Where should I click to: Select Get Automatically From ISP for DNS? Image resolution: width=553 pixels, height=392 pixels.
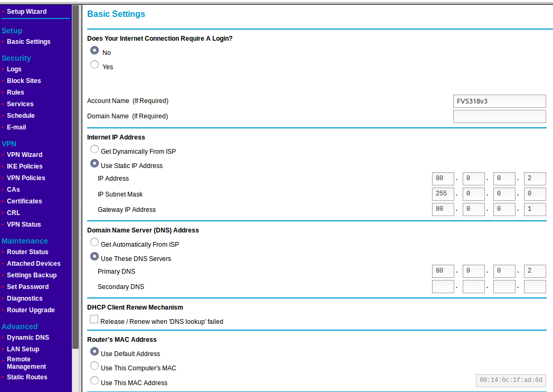[95, 242]
